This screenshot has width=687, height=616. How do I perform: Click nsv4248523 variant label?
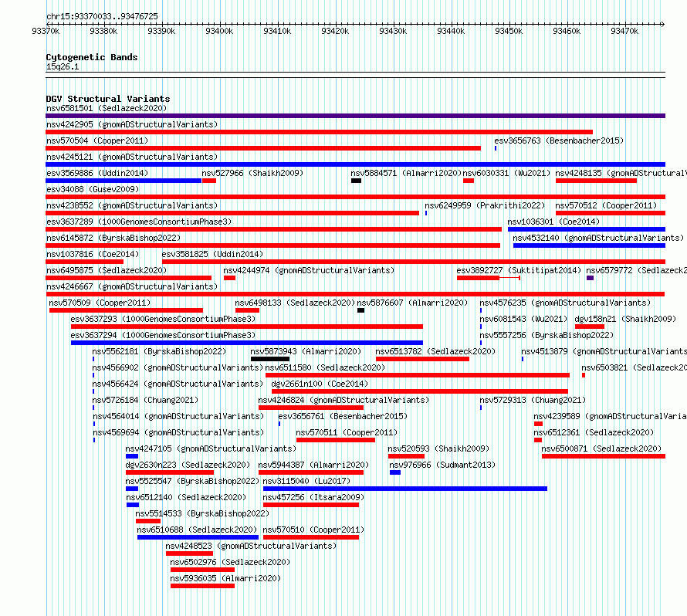tap(251, 546)
